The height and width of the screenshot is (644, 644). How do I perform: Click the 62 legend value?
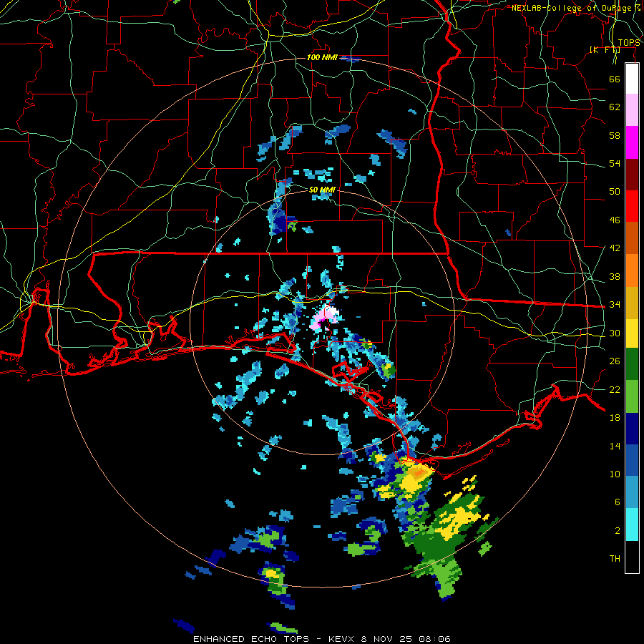coord(615,107)
